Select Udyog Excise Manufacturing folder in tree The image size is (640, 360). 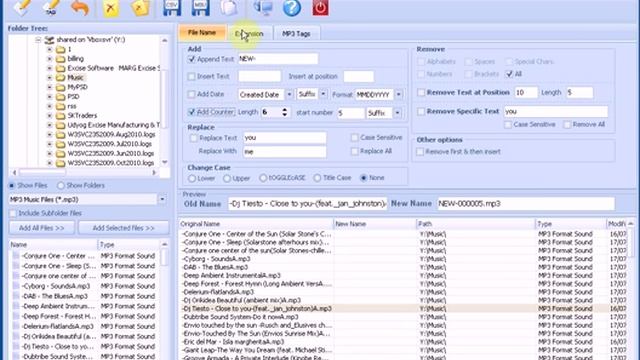point(113,125)
